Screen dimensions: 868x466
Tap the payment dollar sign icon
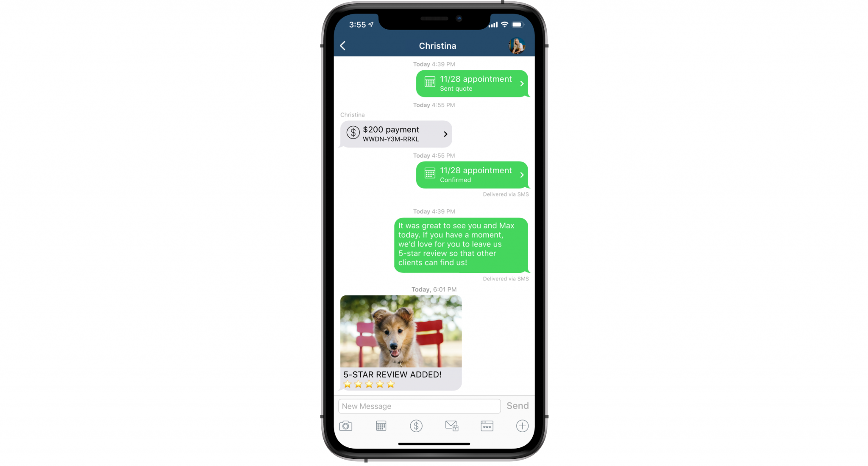[416, 426]
